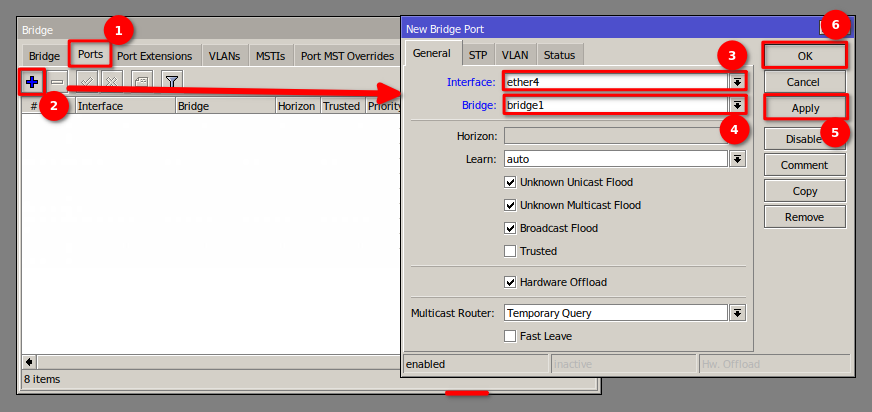The width and height of the screenshot is (872, 412).
Task: Click the Cancel button
Action: [804, 81]
